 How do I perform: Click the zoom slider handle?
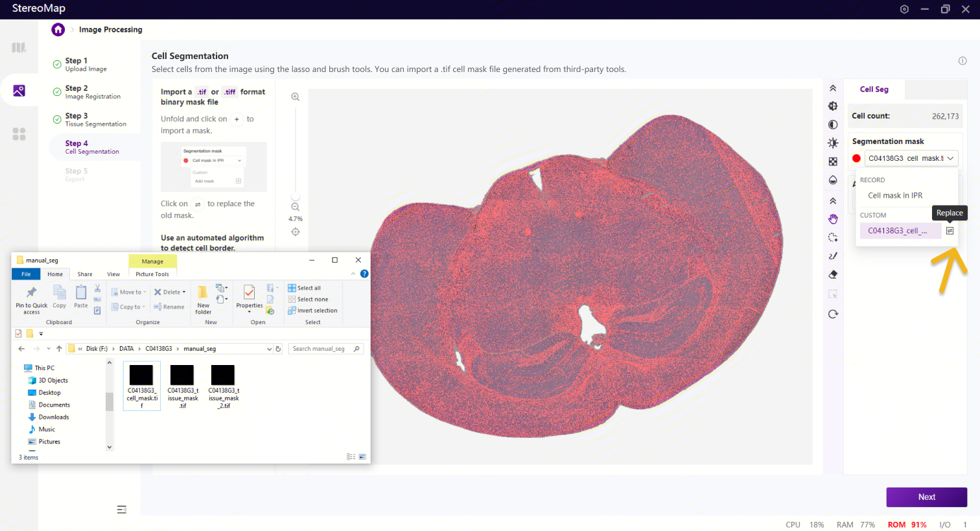point(296,196)
